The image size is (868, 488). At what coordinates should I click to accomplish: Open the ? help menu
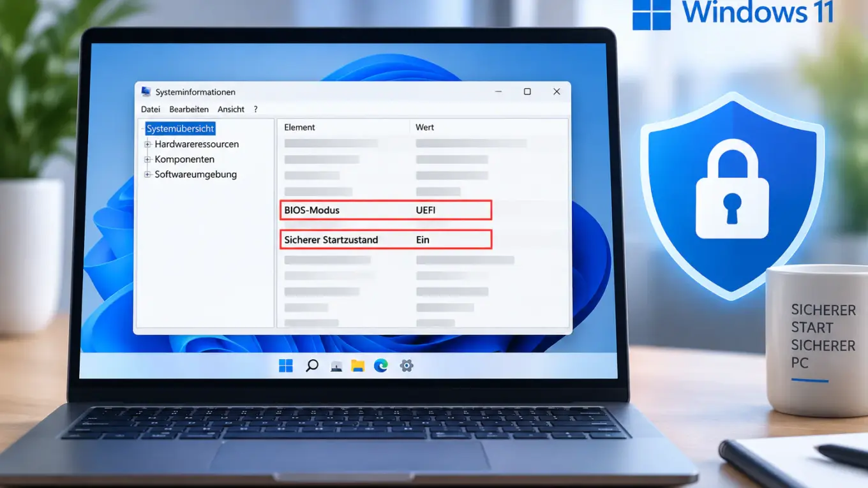(x=256, y=109)
